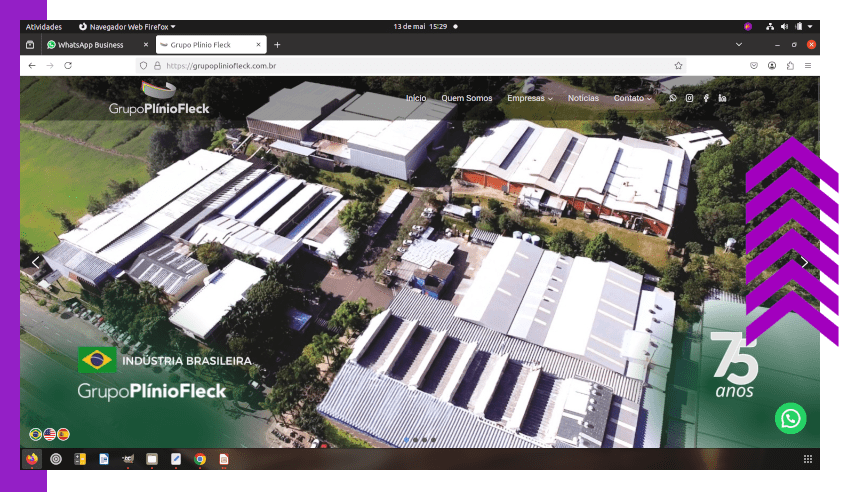Open tracking protection shield panel
The image size is (841, 492).
tap(143, 65)
